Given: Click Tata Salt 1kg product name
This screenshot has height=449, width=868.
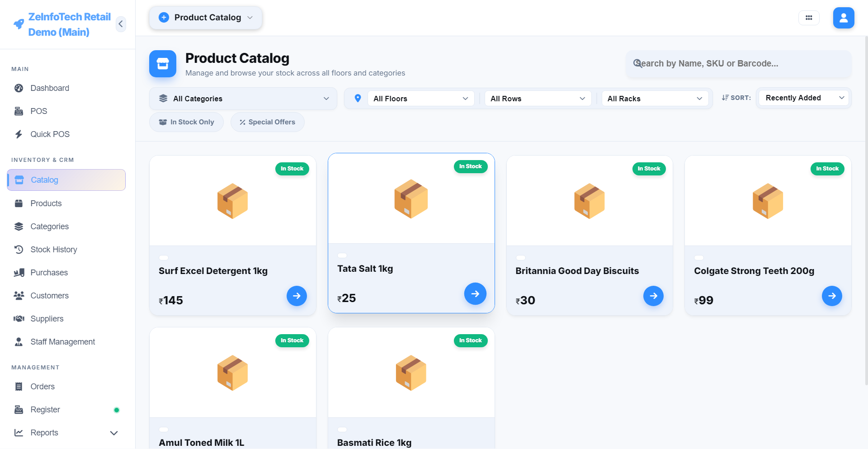Looking at the screenshot, I should (365, 269).
